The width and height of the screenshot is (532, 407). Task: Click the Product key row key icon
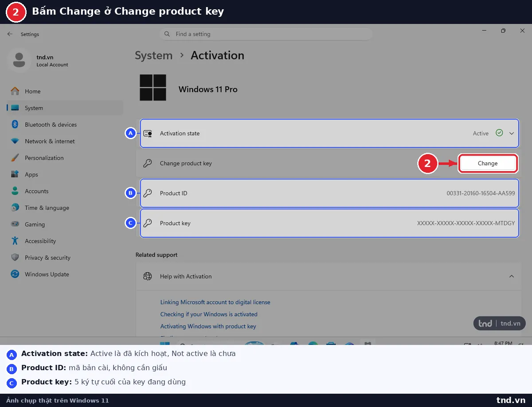click(148, 223)
